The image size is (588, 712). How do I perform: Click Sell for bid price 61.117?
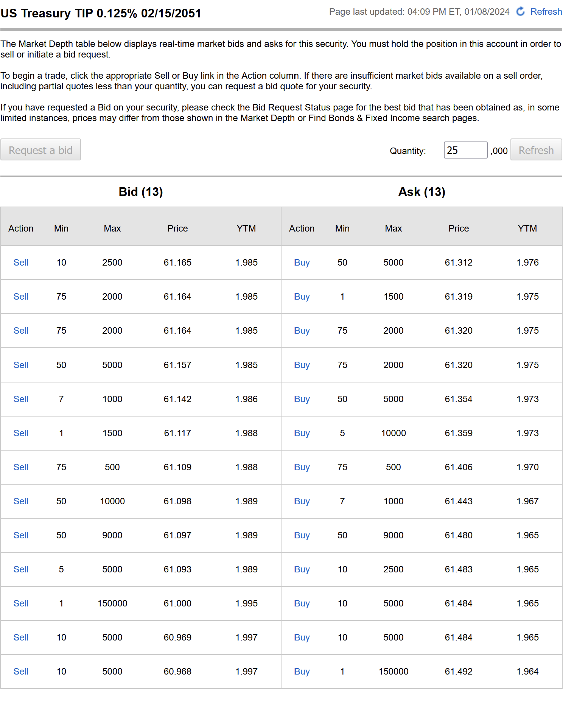(21, 433)
